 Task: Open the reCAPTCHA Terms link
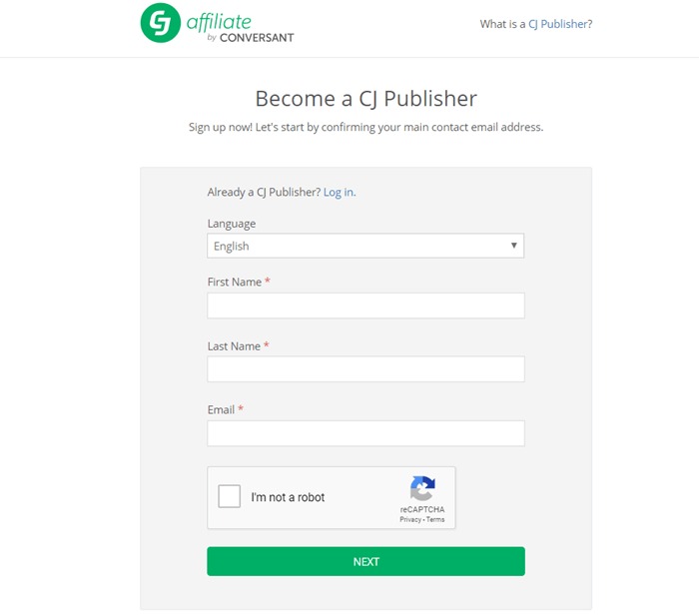[435, 520]
